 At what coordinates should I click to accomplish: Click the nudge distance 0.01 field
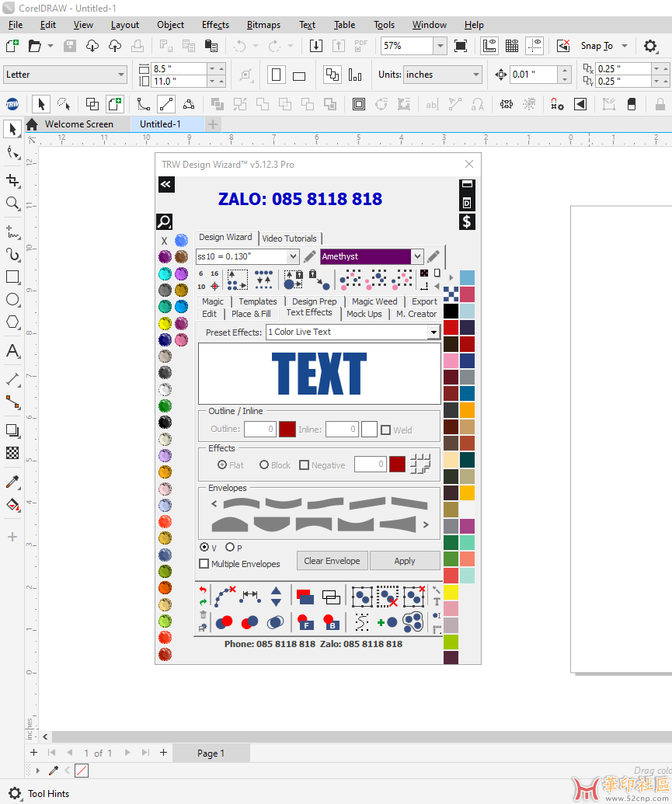533,75
